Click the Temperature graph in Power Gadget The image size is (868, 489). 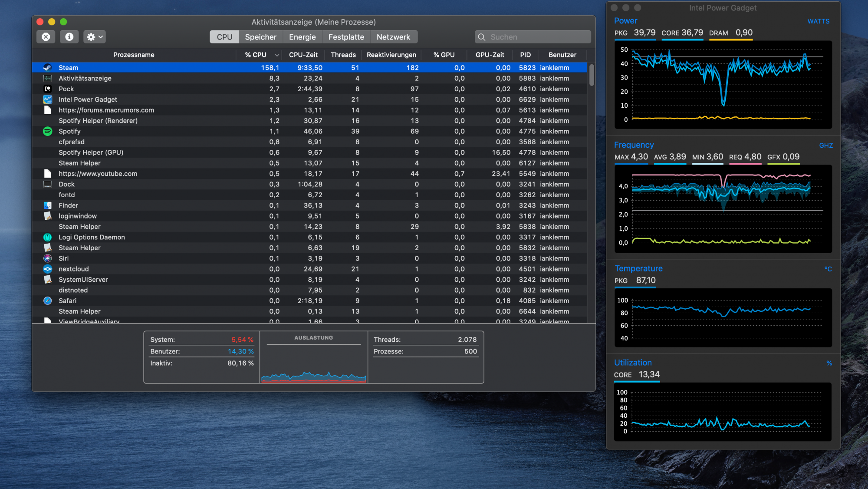[x=723, y=318]
